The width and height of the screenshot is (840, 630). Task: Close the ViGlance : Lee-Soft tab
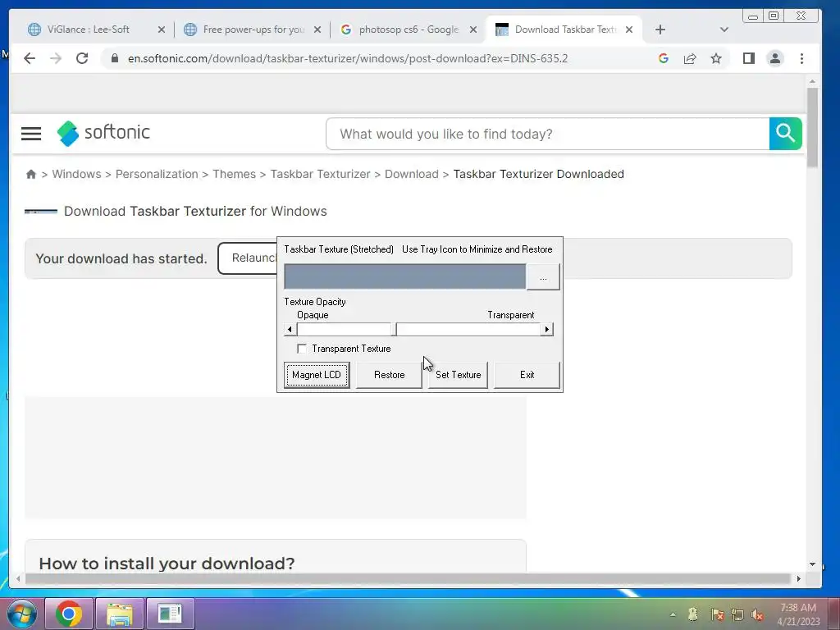(x=162, y=30)
